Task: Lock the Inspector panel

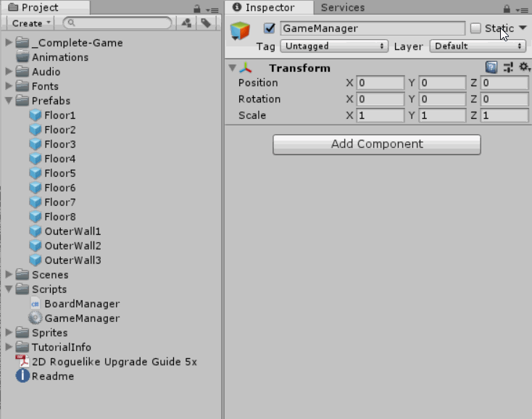Action: (x=507, y=9)
